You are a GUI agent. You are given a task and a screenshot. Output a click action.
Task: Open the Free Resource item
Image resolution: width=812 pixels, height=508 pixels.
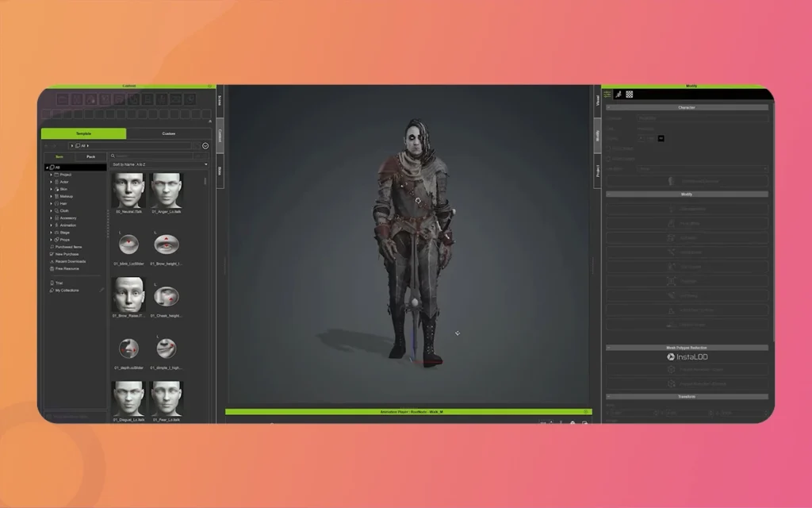68,268
